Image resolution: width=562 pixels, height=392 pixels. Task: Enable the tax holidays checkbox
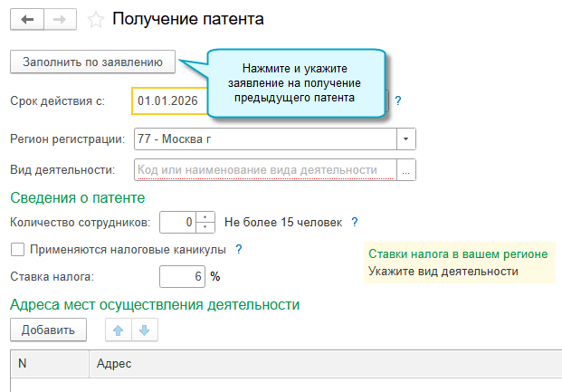pyautogui.click(x=17, y=249)
